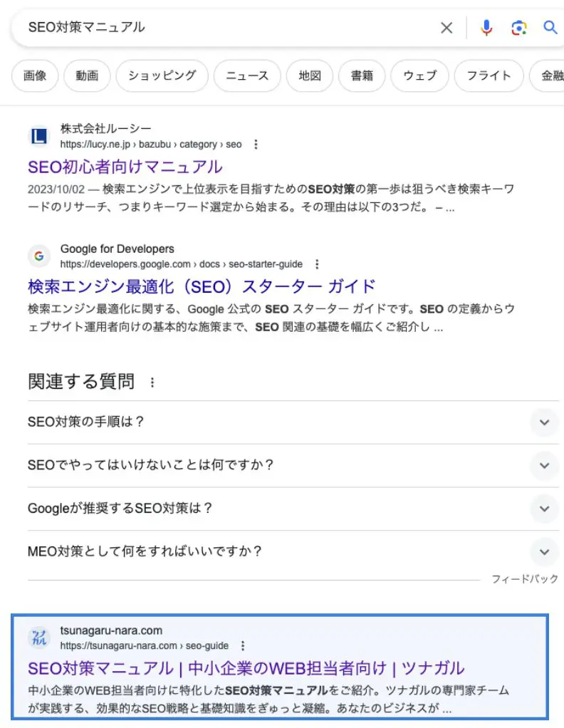This screenshot has height=728, width=564.
Task: Switch to 画像 search tab
Action: click(x=35, y=76)
